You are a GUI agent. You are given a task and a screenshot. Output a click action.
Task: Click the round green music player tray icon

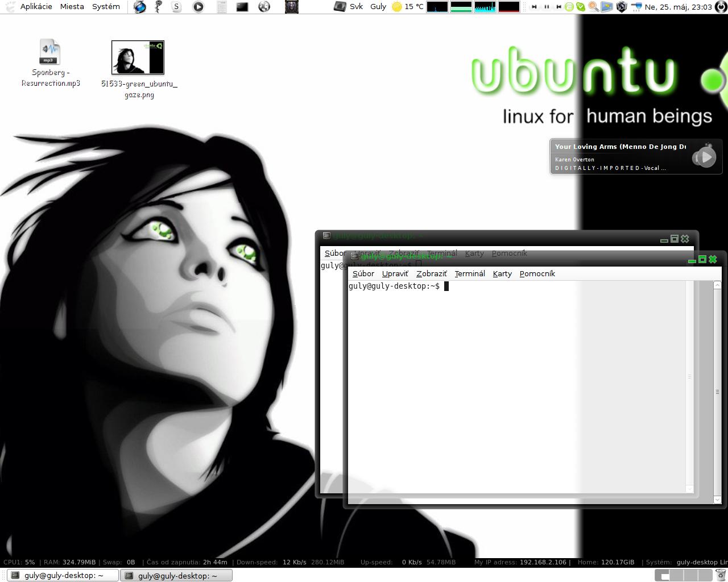point(569,7)
